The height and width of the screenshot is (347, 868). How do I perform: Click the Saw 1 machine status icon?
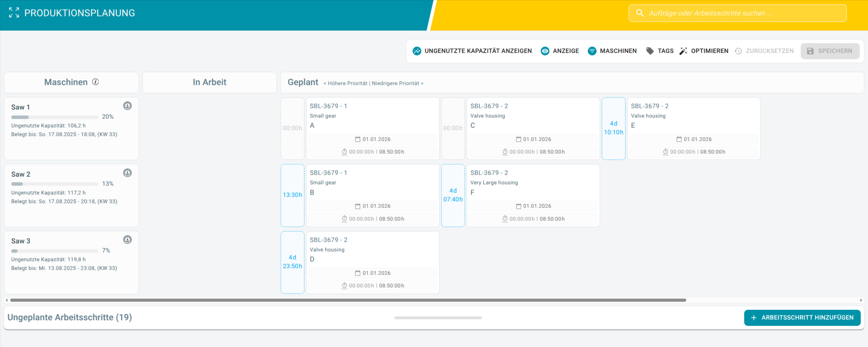click(127, 106)
